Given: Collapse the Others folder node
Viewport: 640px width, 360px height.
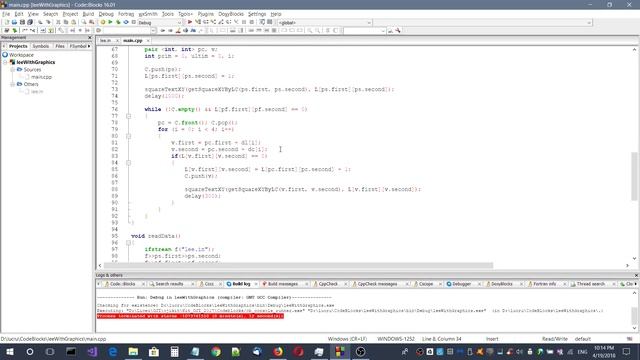Looking at the screenshot, I should tap(13, 84).
